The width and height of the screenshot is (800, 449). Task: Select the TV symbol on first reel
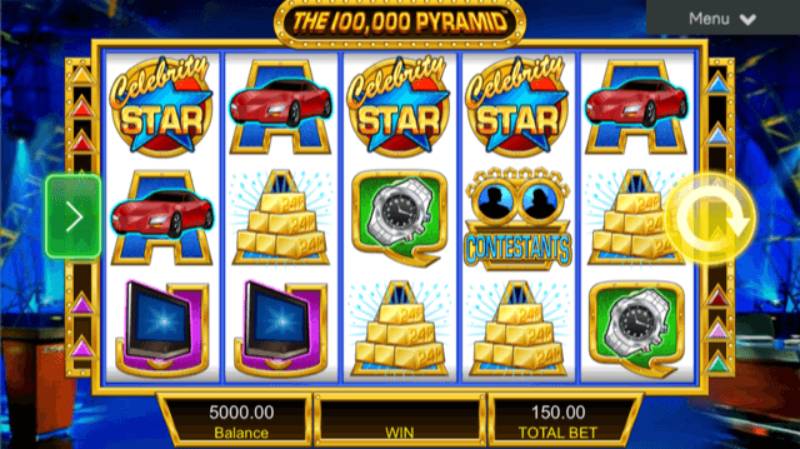162,329
